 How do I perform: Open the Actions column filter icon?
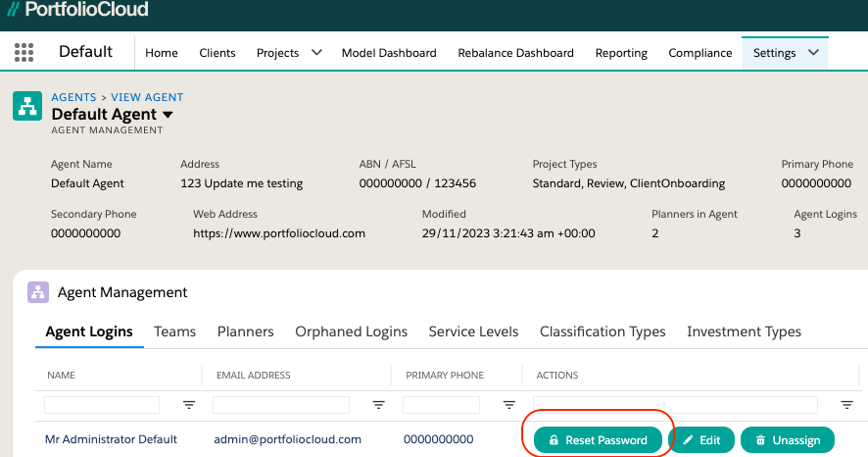coord(846,405)
